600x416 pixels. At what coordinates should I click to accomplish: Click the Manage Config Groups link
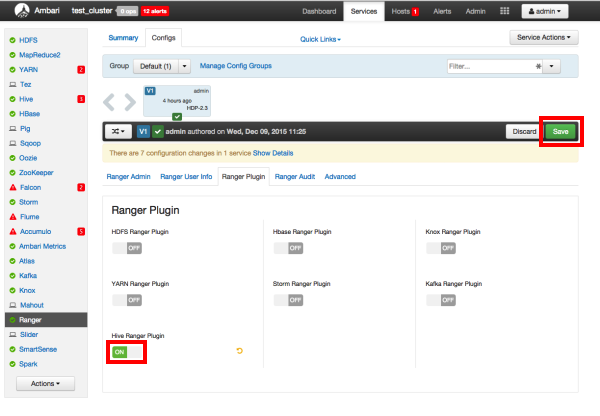pyautogui.click(x=236, y=66)
